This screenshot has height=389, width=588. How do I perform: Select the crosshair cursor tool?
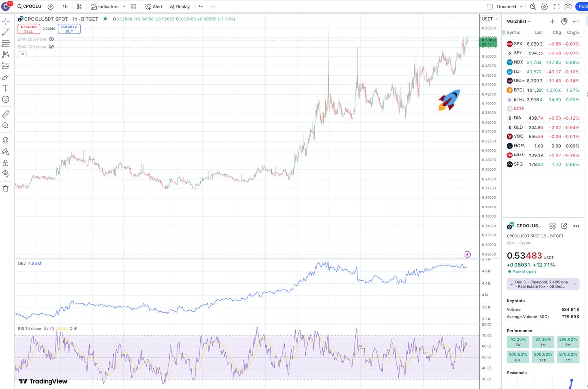pos(6,21)
